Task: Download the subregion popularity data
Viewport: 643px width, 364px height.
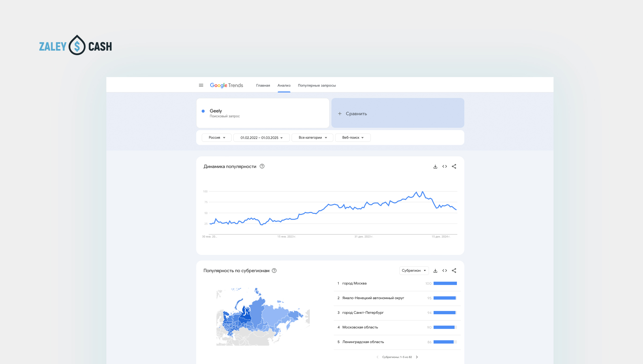Action: [x=435, y=271]
